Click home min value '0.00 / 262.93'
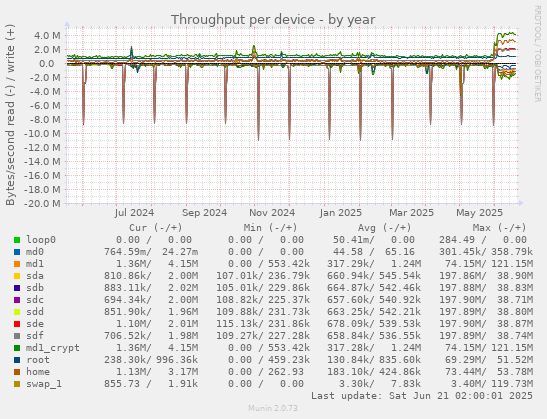547x419 pixels. tap(266, 372)
